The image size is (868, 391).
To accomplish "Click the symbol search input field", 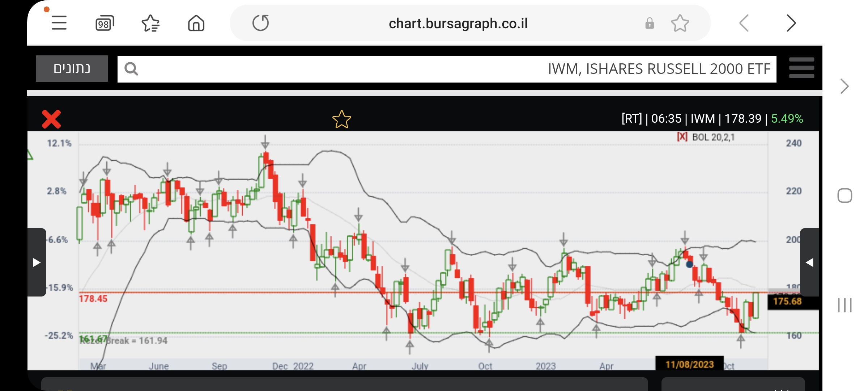I will click(434, 69).
